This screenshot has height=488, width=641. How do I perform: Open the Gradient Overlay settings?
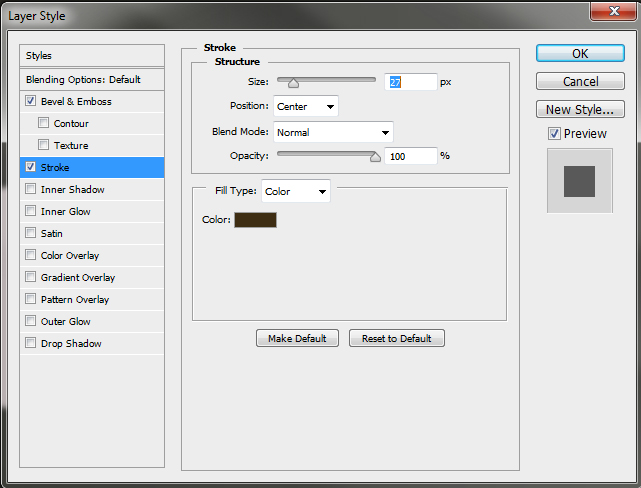click(77, 278)
